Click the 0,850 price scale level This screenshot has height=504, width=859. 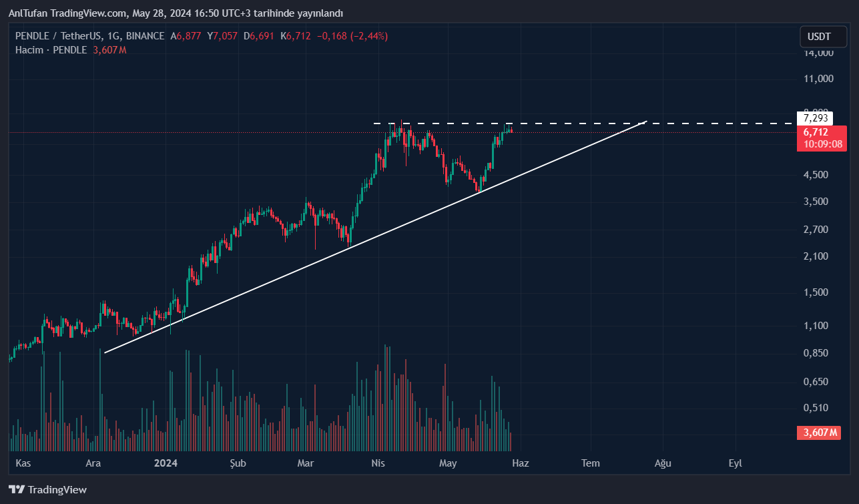pos(818,353)
